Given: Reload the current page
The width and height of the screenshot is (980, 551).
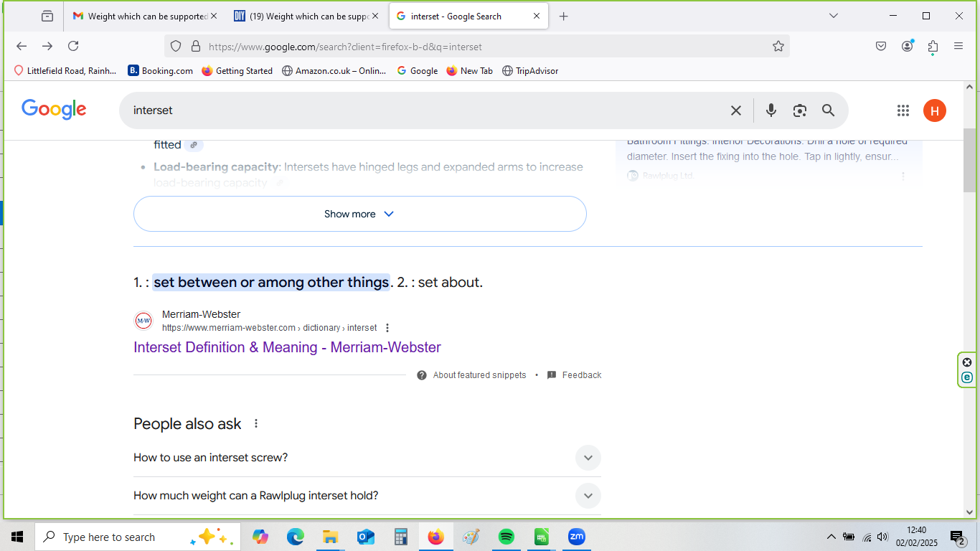Looking at the screenshot, I should click(73, 47).
